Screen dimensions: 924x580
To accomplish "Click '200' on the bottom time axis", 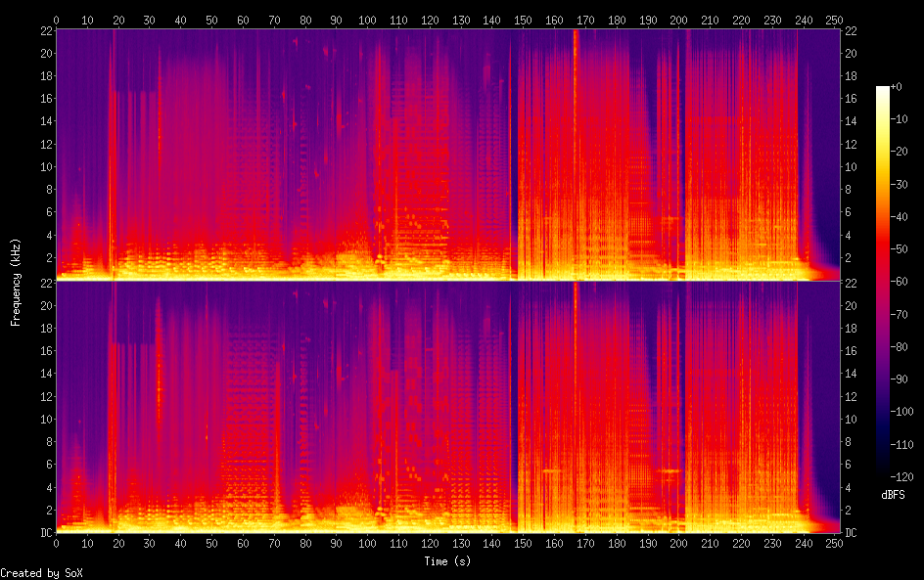I will coord(678,544).
